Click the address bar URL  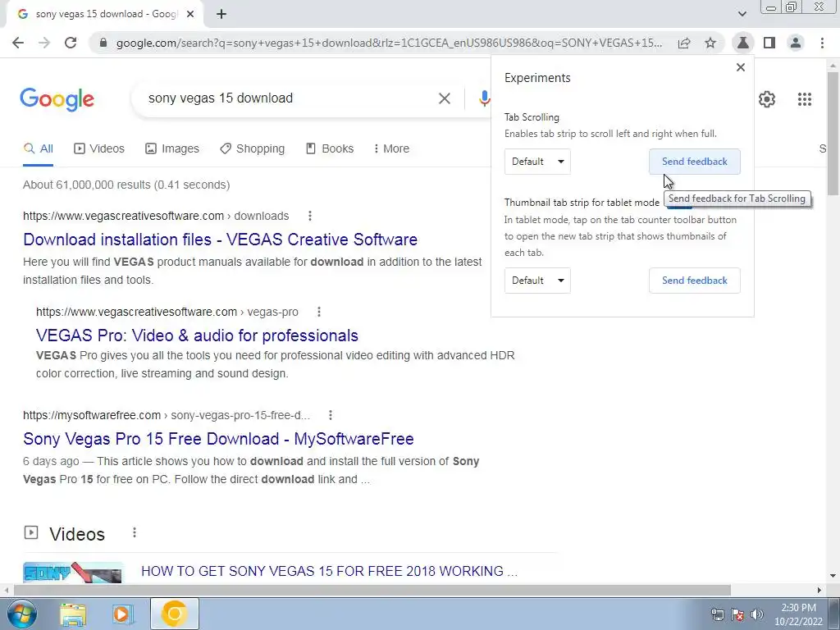coord(389,43)
